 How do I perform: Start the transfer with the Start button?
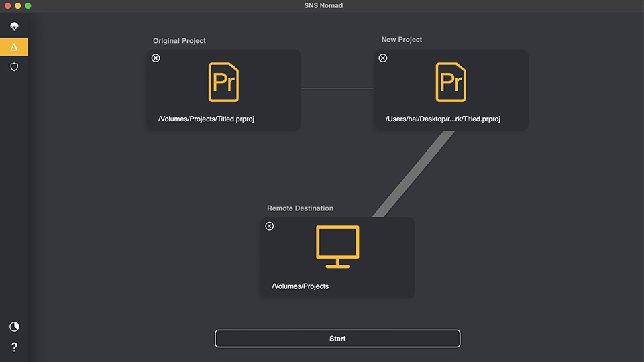pyautogui.click(x=337, y=339)
